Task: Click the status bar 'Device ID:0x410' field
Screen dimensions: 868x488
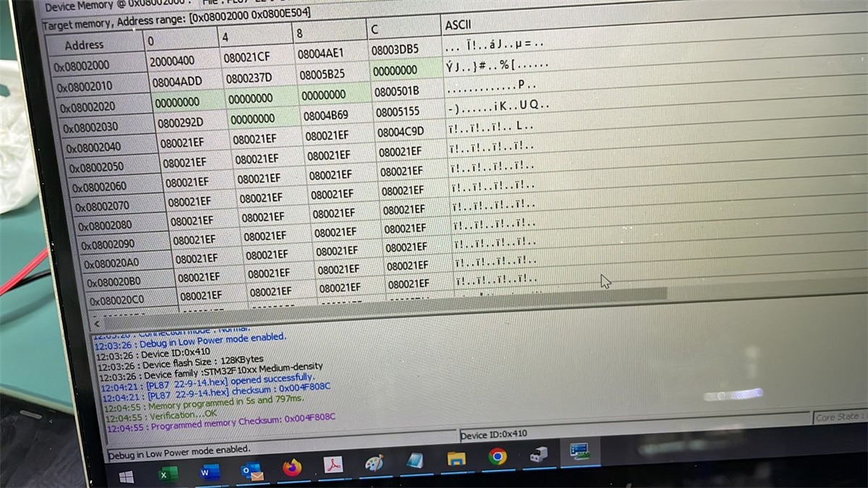Action: (x=494, y=434)
